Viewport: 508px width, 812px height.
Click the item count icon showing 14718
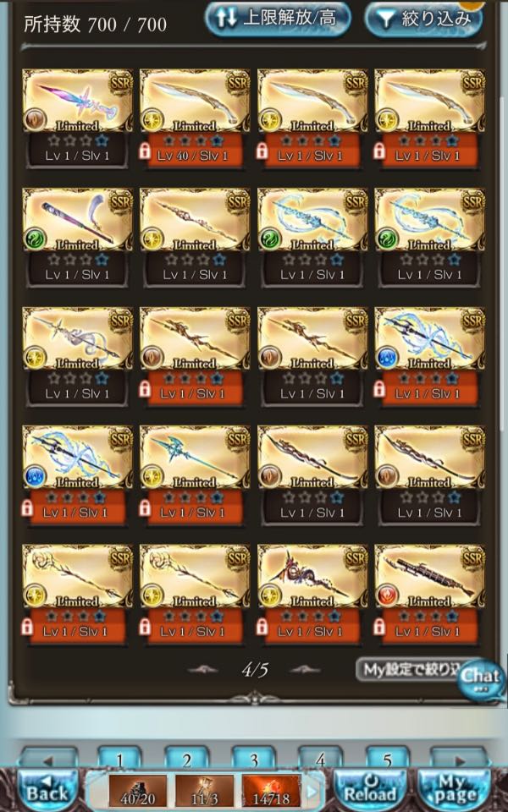271,791
